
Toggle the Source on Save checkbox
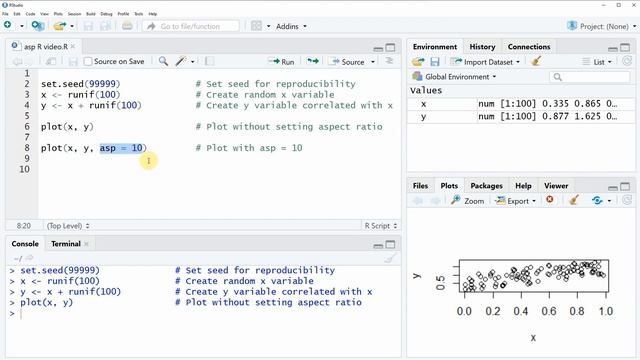[88, 62]
